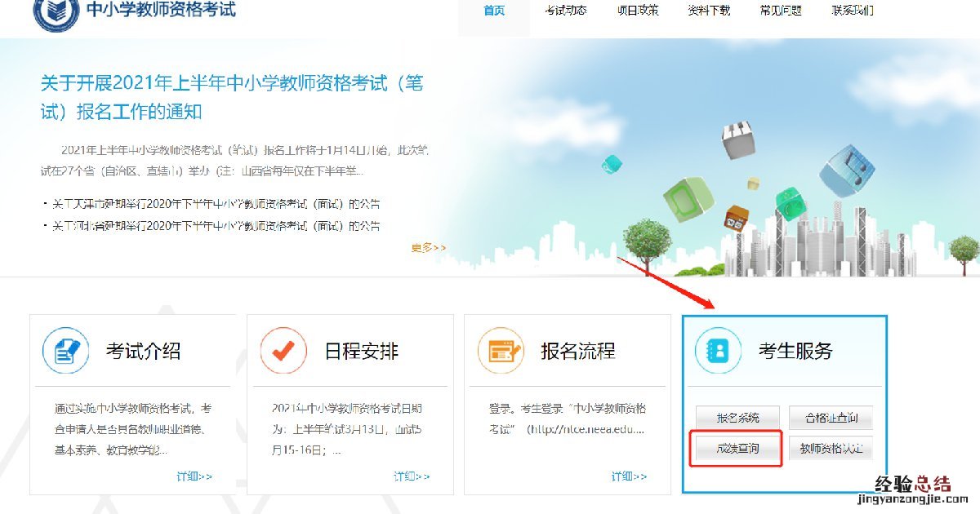Open the 河北省 延期举行面试 announcement
This screenshot has width=980, height=514.
pyautogui.click(x=216, y=226)
